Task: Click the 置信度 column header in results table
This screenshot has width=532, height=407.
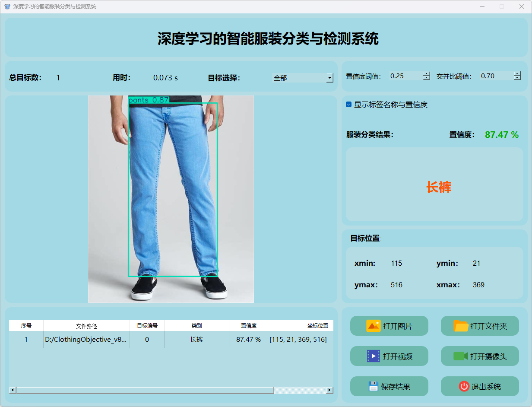Action: pyautogui.click(x=248, y=326)
